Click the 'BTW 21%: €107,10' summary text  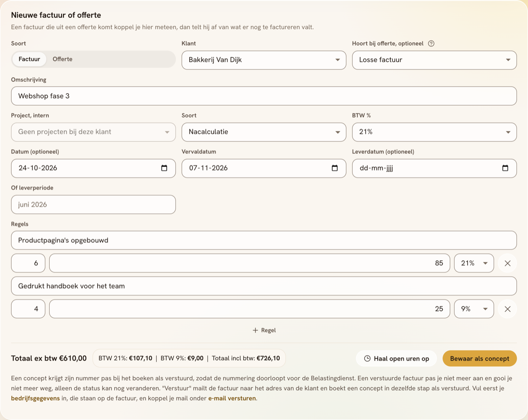[x=125, y=358]
